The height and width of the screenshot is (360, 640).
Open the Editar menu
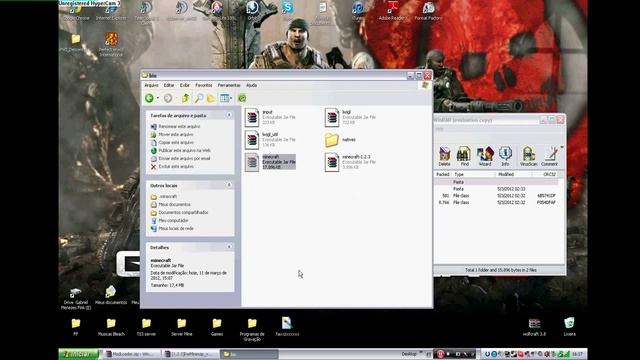[x=169, y=85]
